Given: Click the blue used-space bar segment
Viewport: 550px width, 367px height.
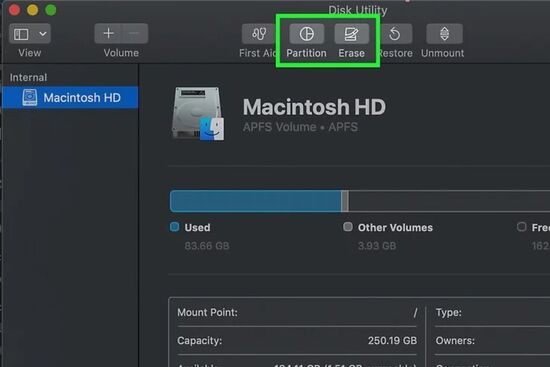Looking at the screenshot, I should coord(255,201).
